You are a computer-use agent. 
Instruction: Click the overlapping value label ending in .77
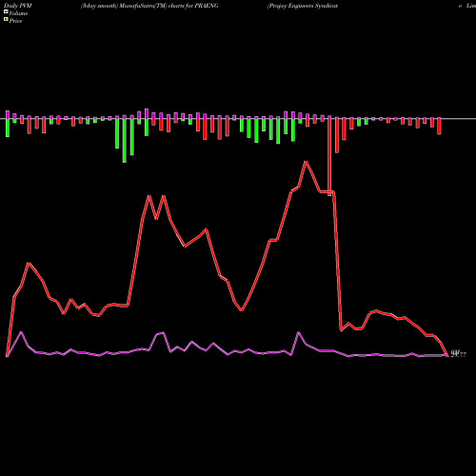[459, 354]
